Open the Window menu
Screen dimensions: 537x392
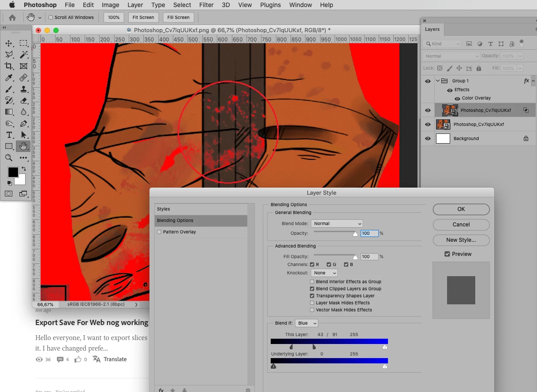pyautogui.click(x=300, y=5)
